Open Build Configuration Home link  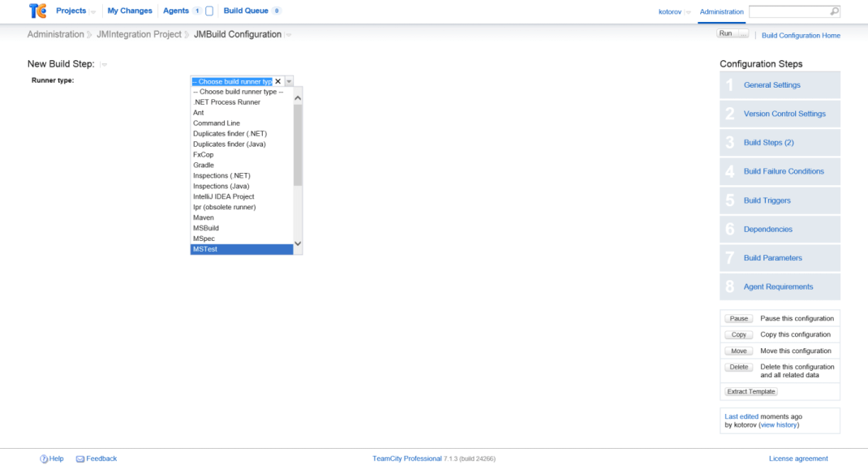click(801, 36)
